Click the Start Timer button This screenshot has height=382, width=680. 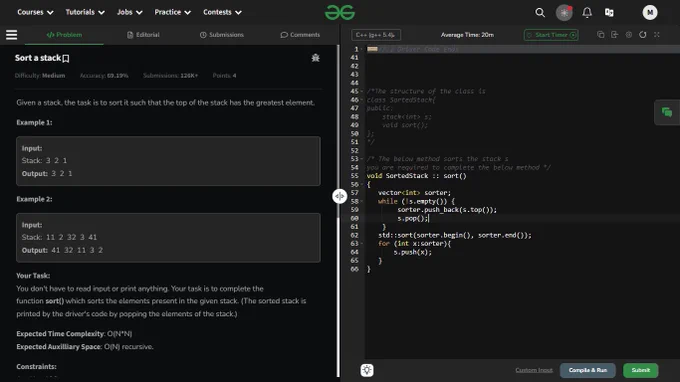point(551,35)
